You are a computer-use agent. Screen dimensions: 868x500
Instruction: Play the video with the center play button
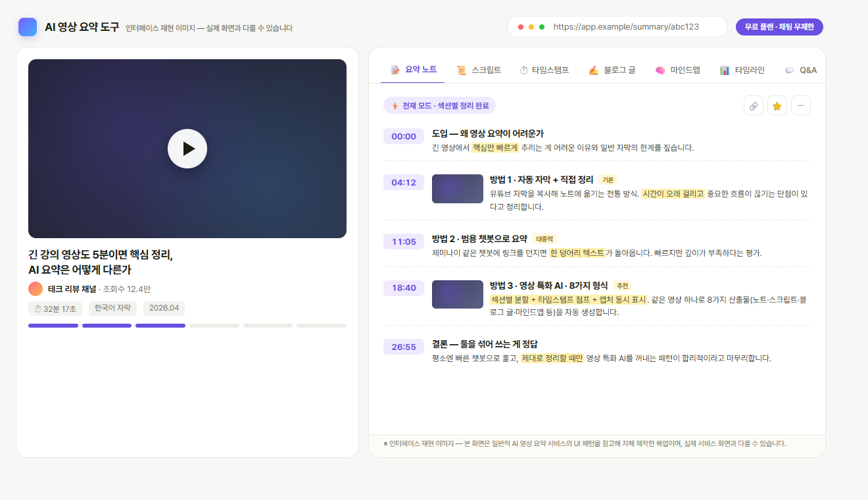187,149
